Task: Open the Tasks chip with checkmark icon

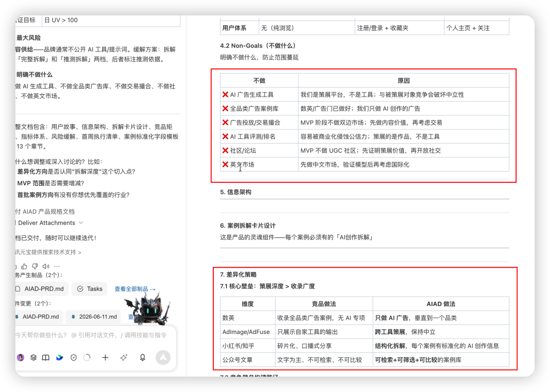Action: (90, 289)
